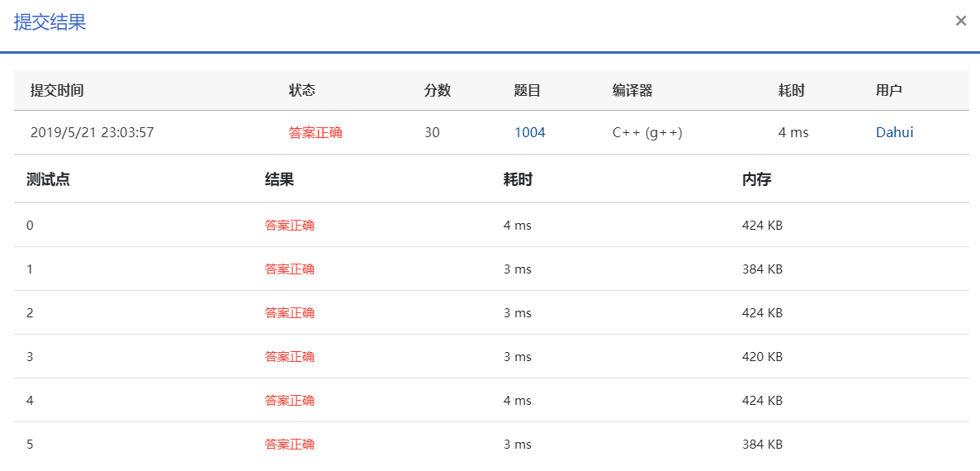
Task: Click test point number 4
Action: coord(30,400)
